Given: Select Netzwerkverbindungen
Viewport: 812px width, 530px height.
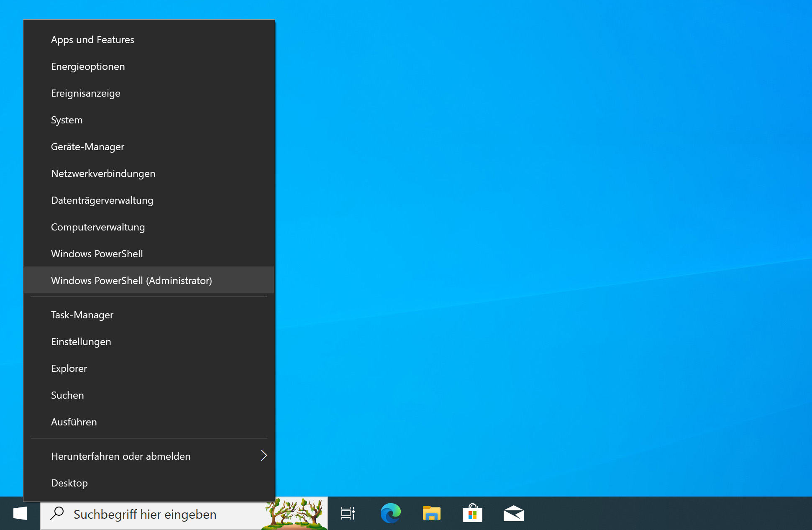Looking at the screenshot, I should (149, 174).
